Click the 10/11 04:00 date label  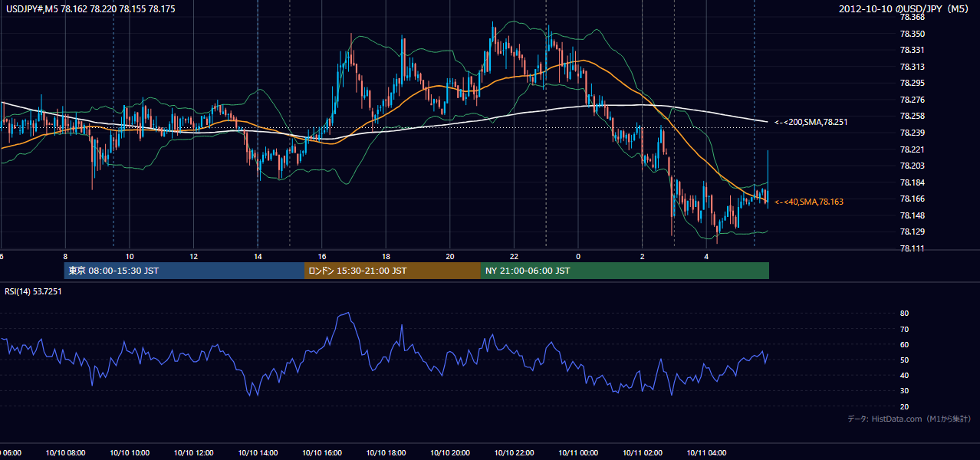706,452
